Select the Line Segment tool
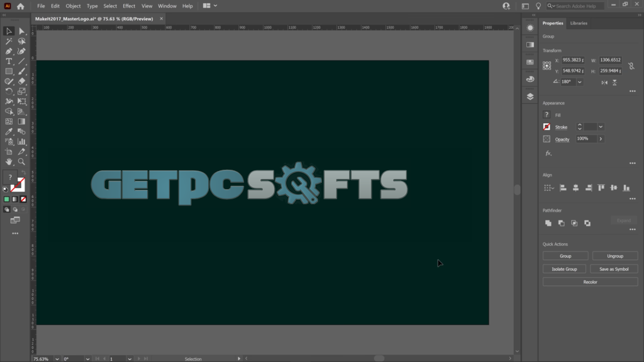The width and height of the screenshot is (644, 362). [22, 61]
